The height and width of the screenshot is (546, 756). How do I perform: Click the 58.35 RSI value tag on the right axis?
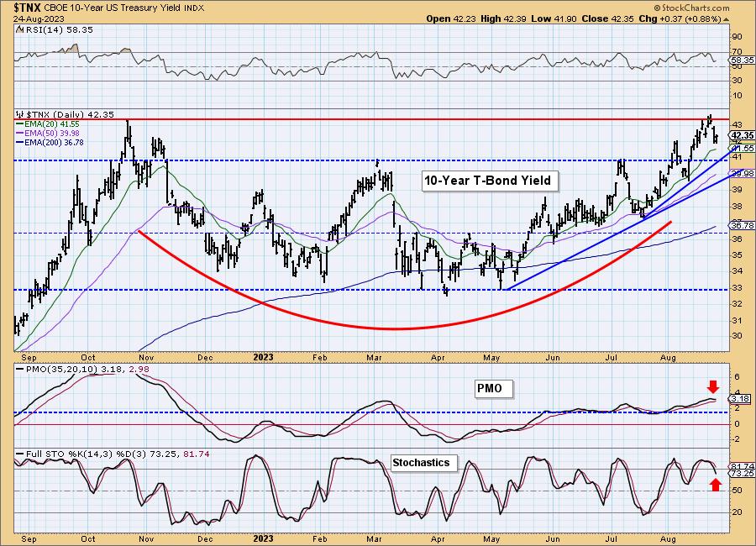(x=743, y=60)
